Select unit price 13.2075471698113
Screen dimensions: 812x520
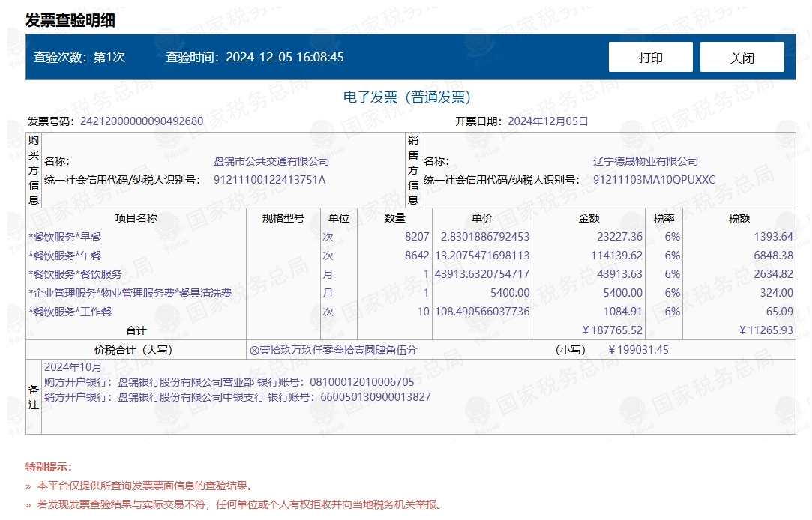point(482,255)
